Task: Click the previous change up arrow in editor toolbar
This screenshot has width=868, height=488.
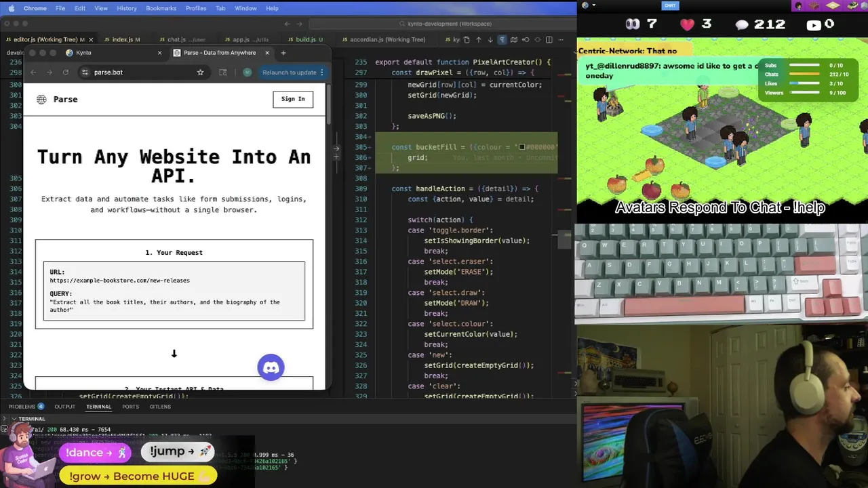Action: pyautogui.click(x=478, y=39)
